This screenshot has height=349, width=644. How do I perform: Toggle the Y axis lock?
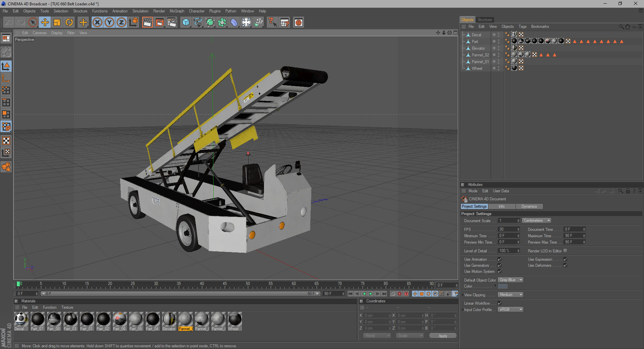coord(109,22)
